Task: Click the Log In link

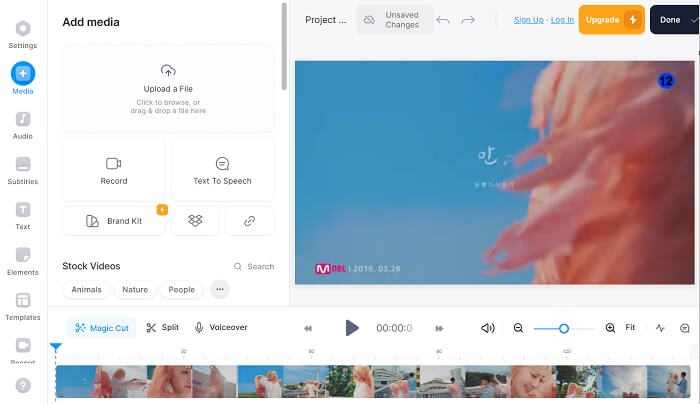Action: [x=562, y=20]
